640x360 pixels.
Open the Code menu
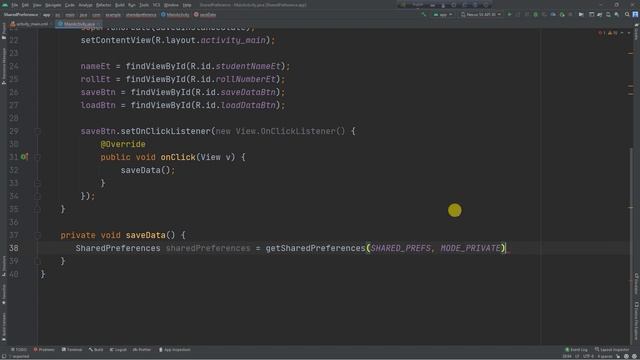pyautogui.click(x=70, y=5)
